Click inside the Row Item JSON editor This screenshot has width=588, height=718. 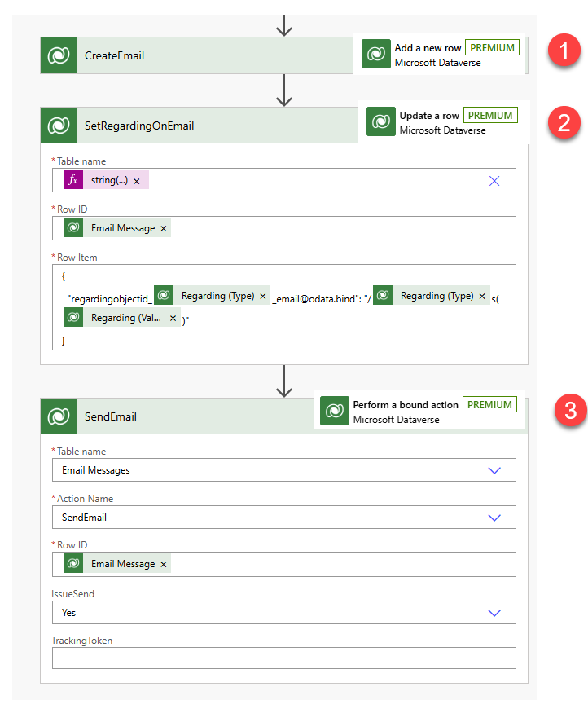283,306
